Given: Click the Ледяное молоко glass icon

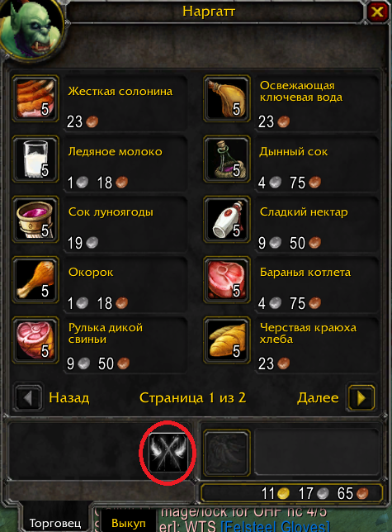Looking at the screenshot, I should point(35,159).
